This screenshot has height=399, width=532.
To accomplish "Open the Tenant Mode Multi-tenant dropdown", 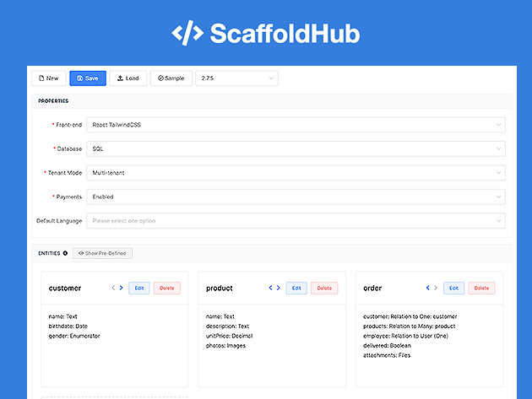I will (x=296, y=173).
